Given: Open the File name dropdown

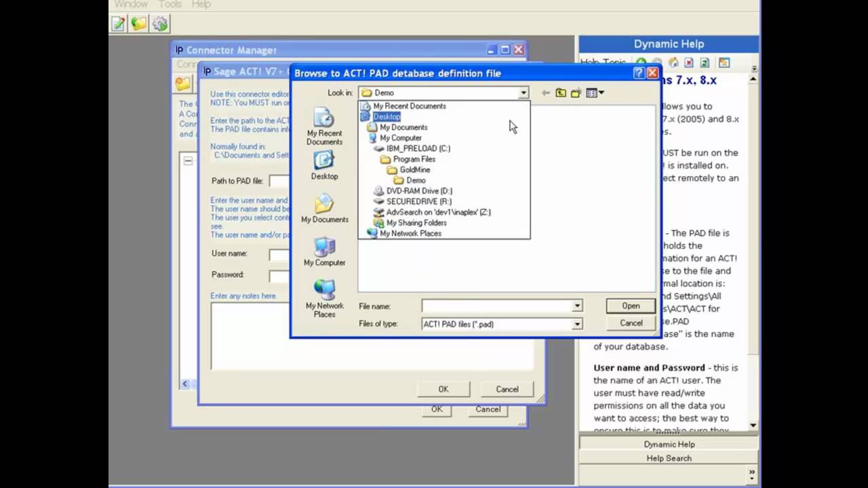Looking at the screenshot, I should pyautogui.click(x=577, y=306).
